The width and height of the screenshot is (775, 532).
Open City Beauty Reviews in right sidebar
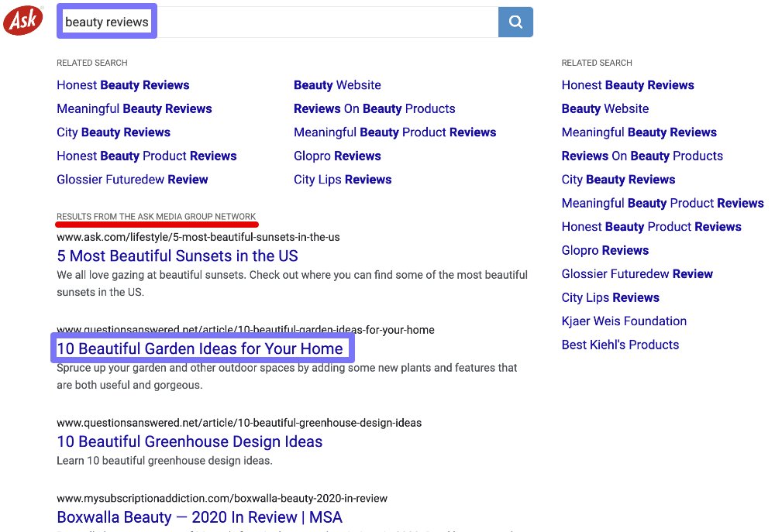pyautogui.click(x=618, y=180)
